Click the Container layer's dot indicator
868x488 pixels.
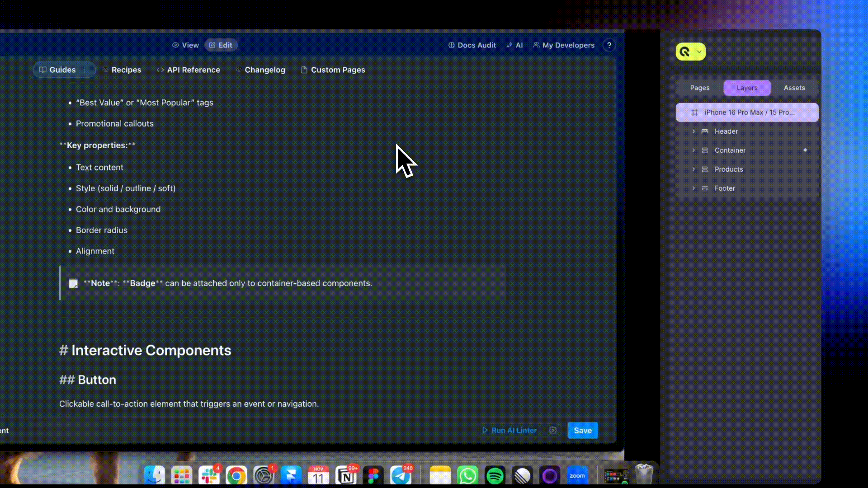[805, 150]
